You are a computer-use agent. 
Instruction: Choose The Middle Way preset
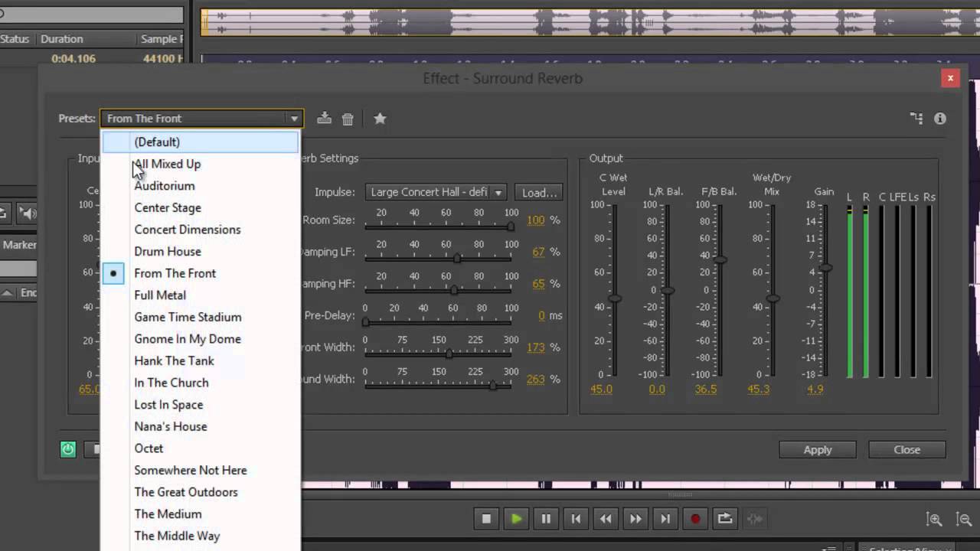tap(201, 536)
